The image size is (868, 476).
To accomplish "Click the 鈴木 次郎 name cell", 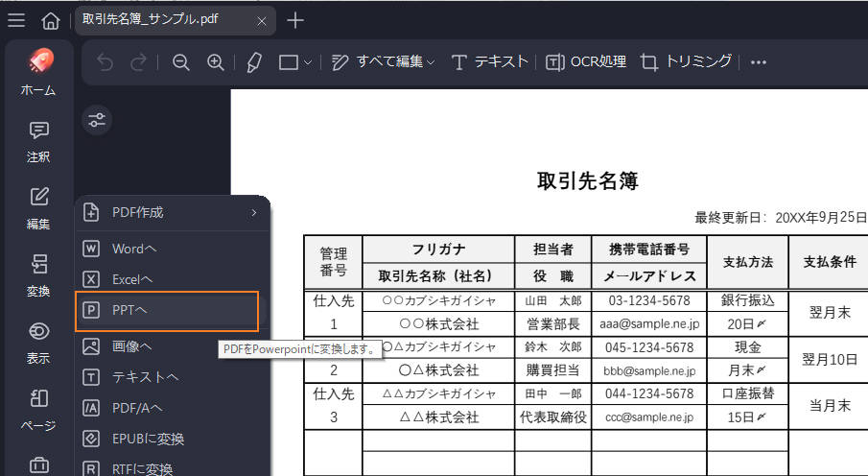I will pyautogui.click(x=553, y=347).
